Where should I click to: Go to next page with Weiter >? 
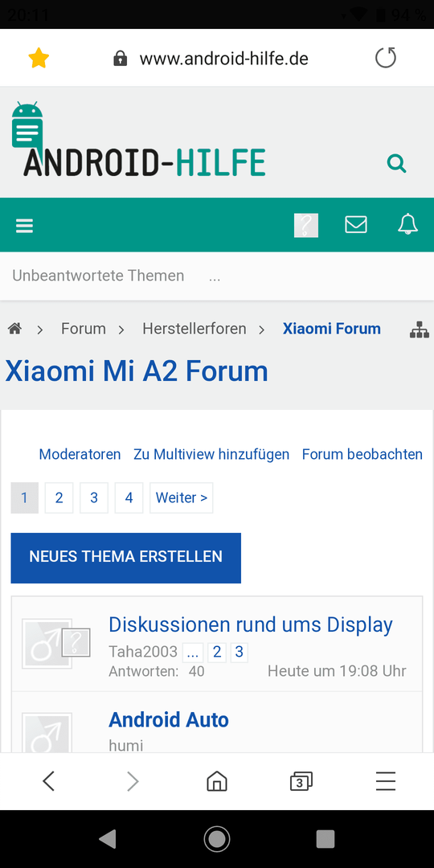[182, 497]
